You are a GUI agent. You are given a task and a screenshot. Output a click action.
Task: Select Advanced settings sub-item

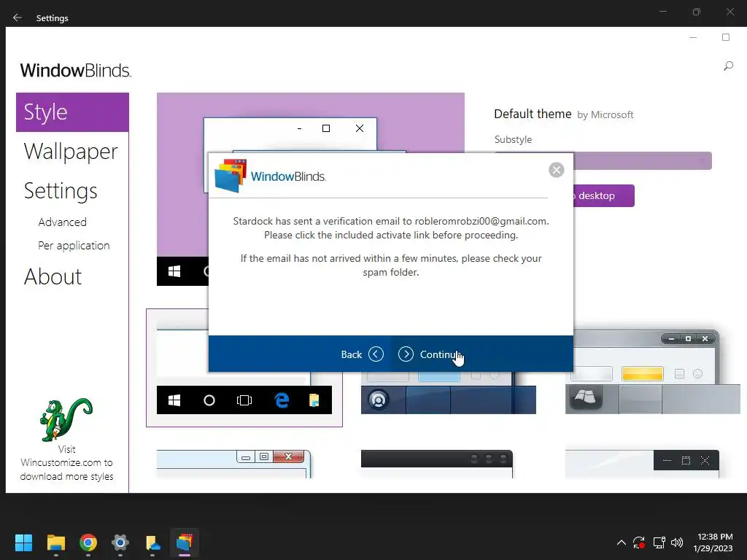[x=63, y=222]
